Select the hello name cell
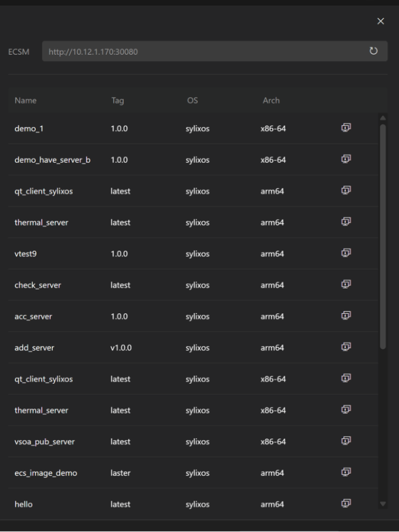 click(24, 504)
